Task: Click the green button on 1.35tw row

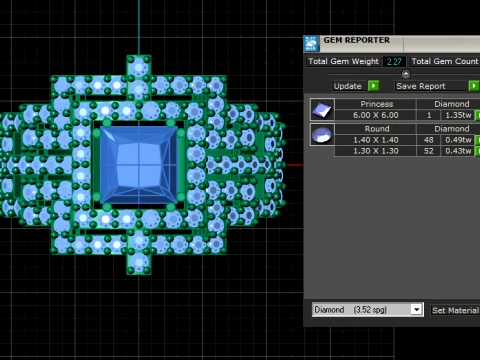Action: [477, 115]
